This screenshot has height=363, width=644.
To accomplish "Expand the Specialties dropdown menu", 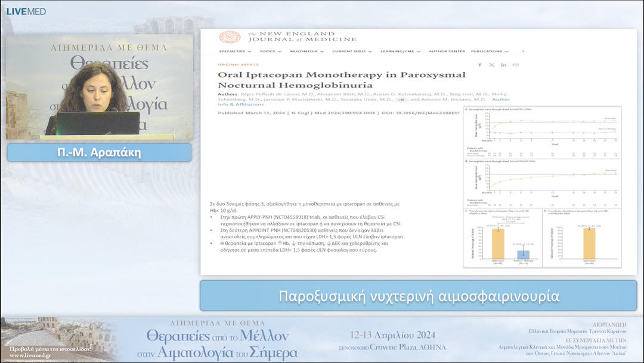I will tap(235, 51).
